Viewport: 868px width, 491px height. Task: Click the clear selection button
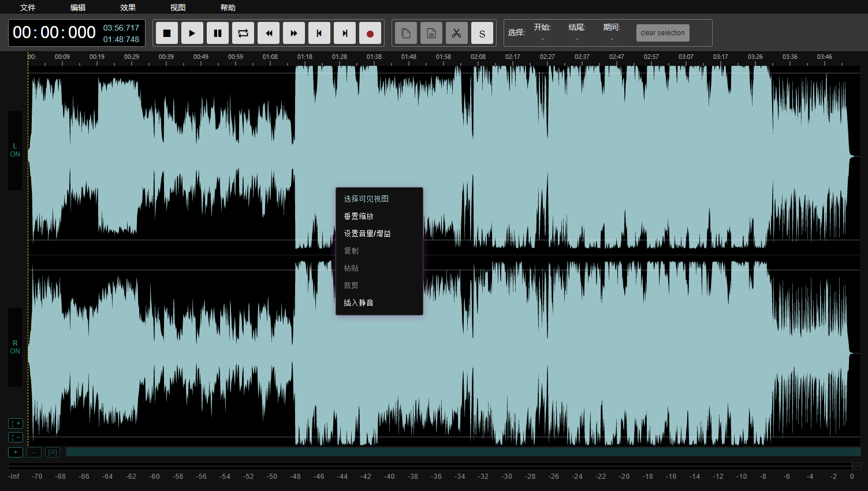(662, 33)
